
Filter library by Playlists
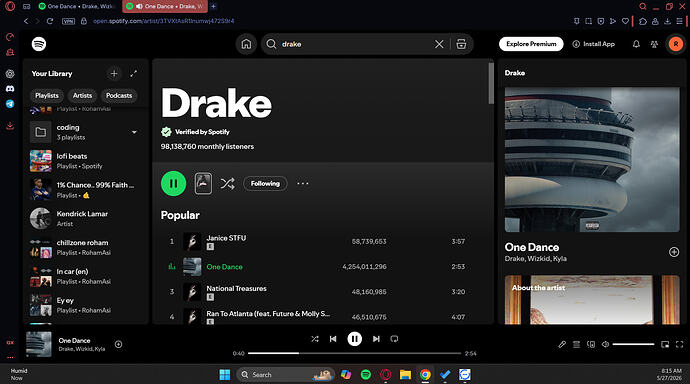pyautogui.click(x=47, y=95)
